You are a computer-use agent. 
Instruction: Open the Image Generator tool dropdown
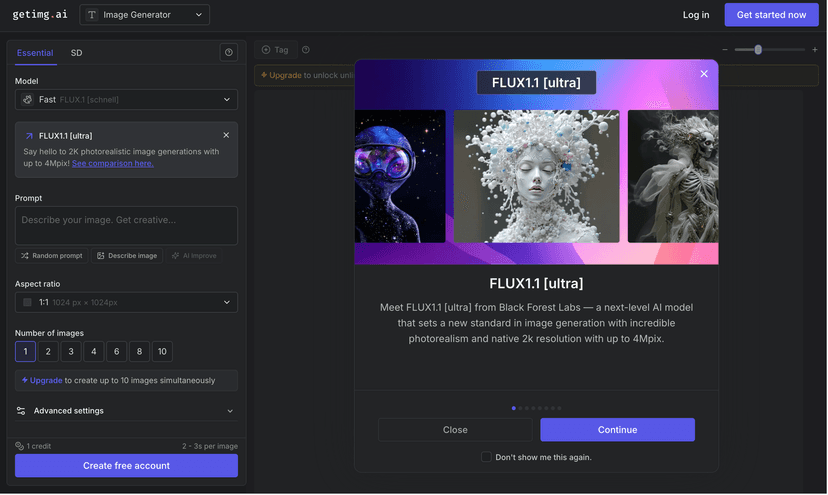point(145,15)
